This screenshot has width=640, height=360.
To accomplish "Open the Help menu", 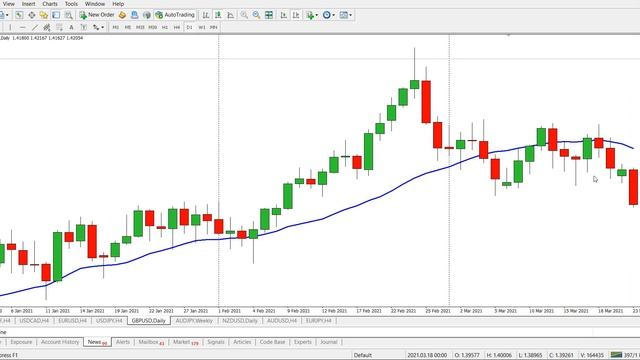I will click(x=118, y=4).
